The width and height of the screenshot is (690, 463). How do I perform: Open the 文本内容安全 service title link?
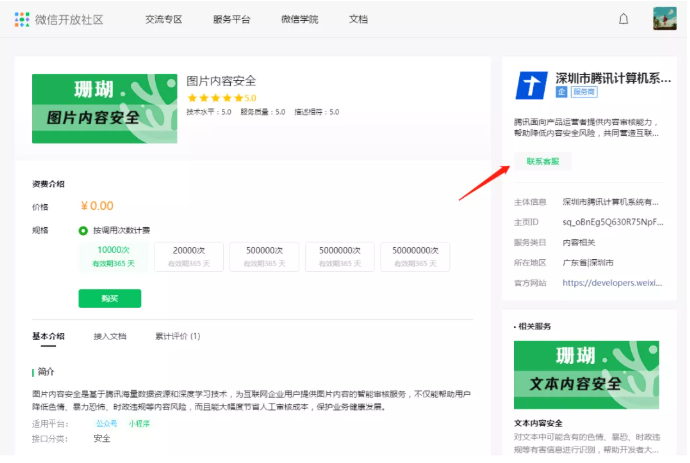click(x=538, y=423)
